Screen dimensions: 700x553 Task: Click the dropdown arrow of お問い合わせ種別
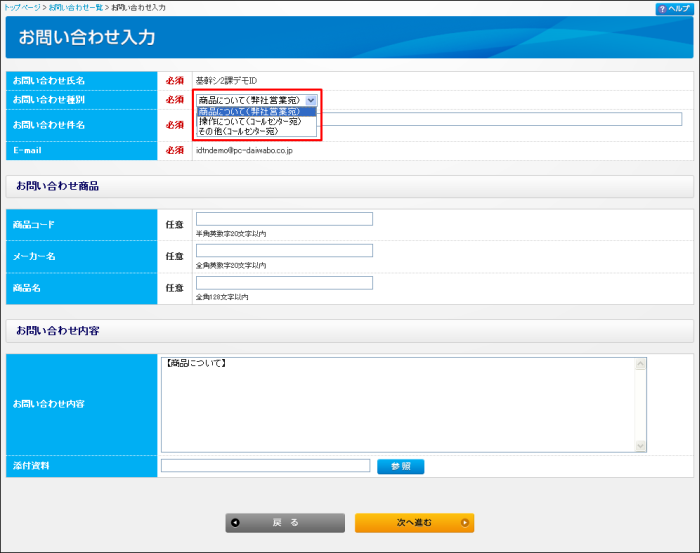[311, 100]
